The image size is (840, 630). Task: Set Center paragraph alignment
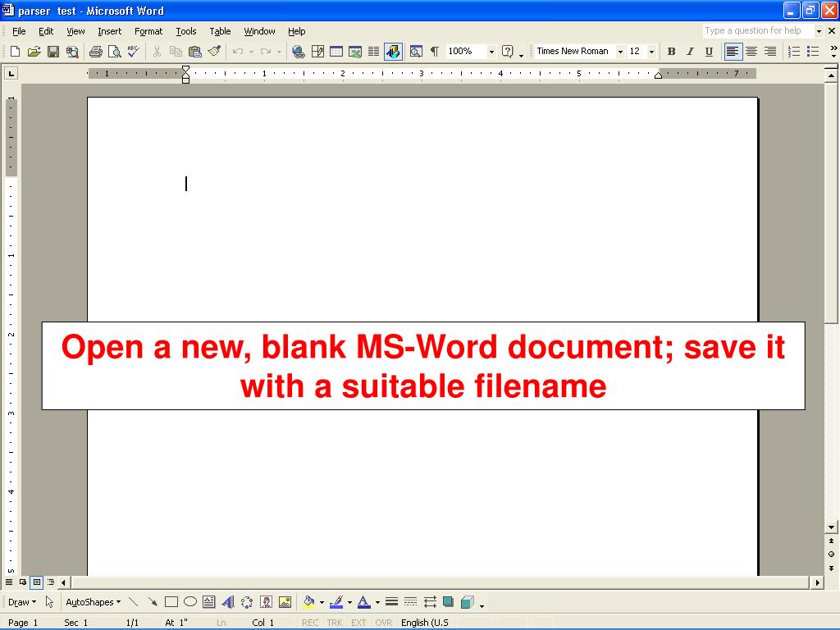751,52
